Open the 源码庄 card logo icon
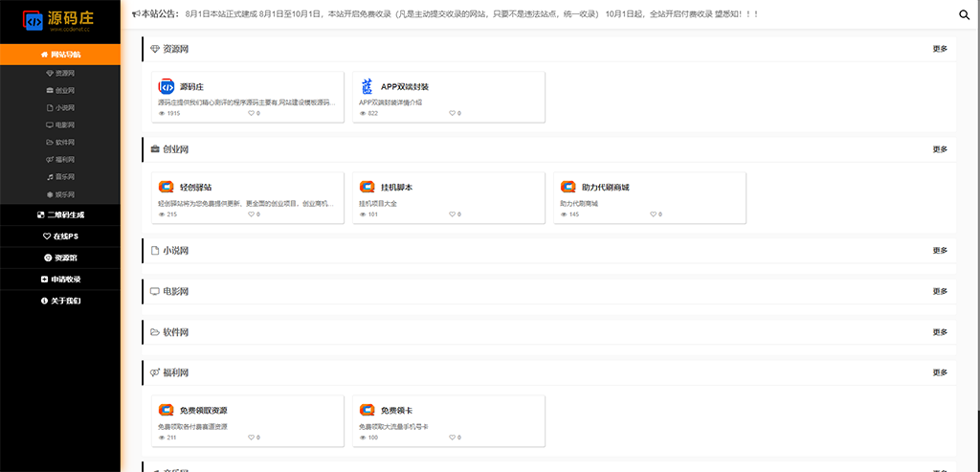Image resolution: width=980 pixels, height=472 pixels. [166, 86]
